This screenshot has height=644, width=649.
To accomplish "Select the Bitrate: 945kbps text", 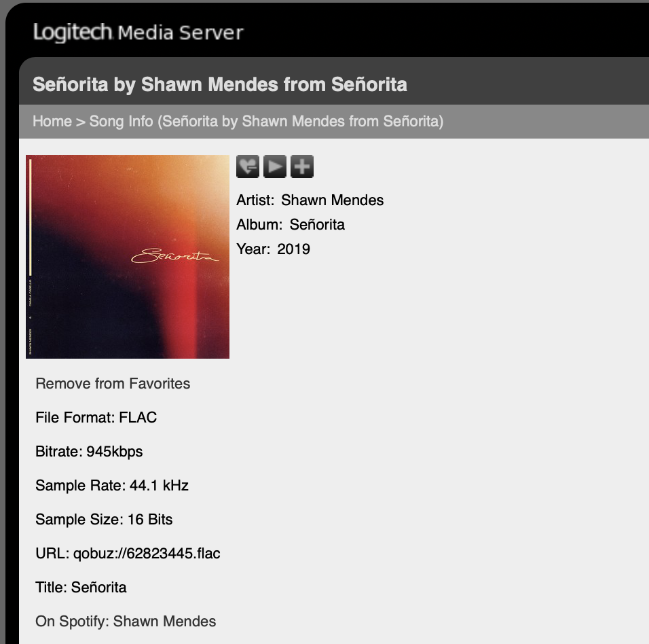I will [89, 452].
